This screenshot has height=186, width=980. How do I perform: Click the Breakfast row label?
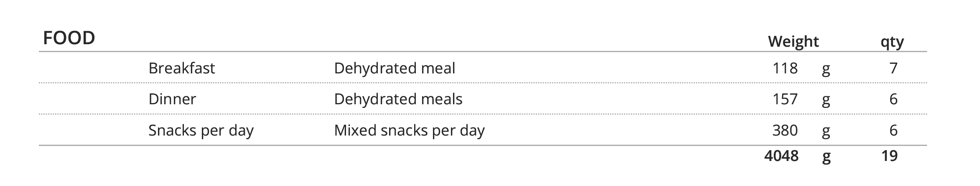click(x=181, y=68)
